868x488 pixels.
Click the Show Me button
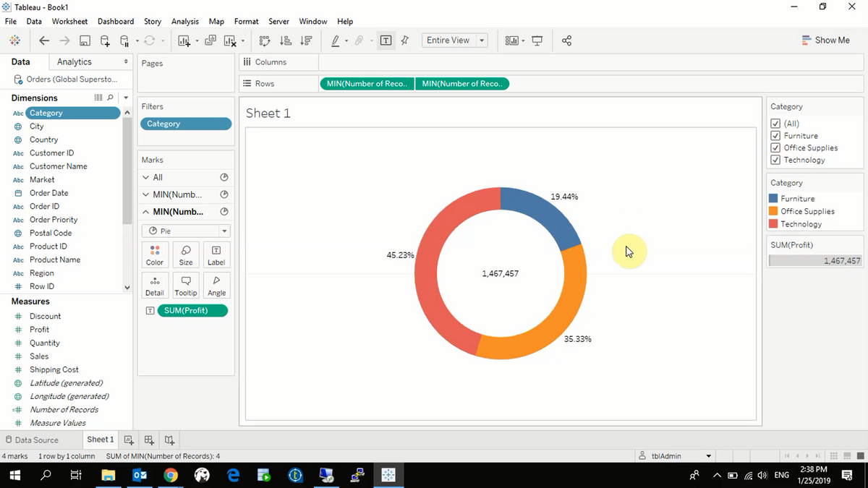coord(825,40)
